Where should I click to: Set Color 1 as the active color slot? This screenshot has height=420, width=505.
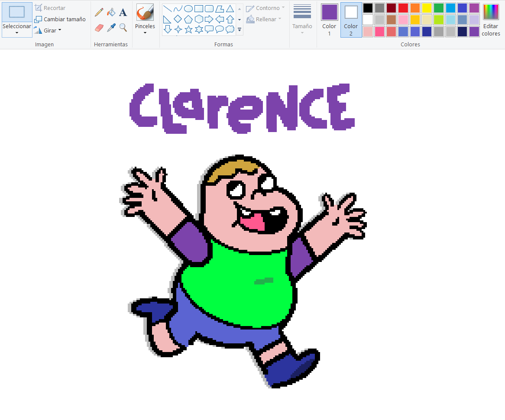tap(329, 20)
